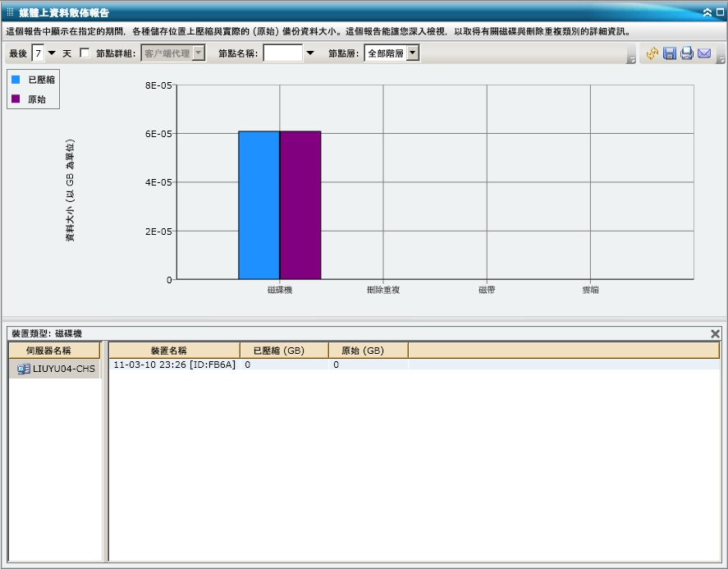Click the 雲端 axis label
This screenshot has width=728, height=569.
tap(591, 290)
